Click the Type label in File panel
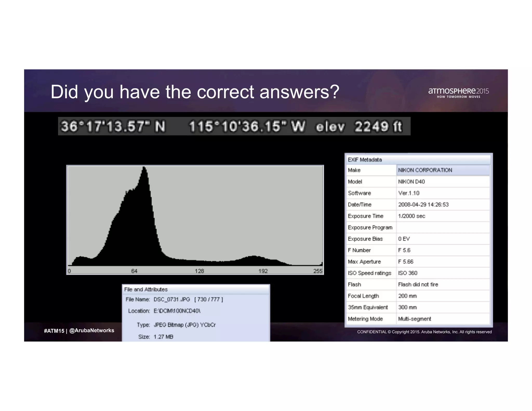Viewport: 532px width, 411px height. click(143, 325)
